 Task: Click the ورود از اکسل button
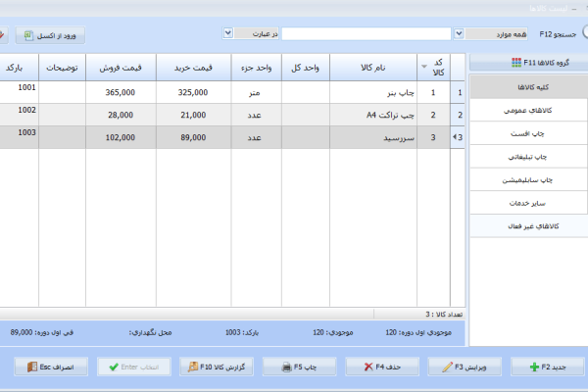[x=50, y=35]
